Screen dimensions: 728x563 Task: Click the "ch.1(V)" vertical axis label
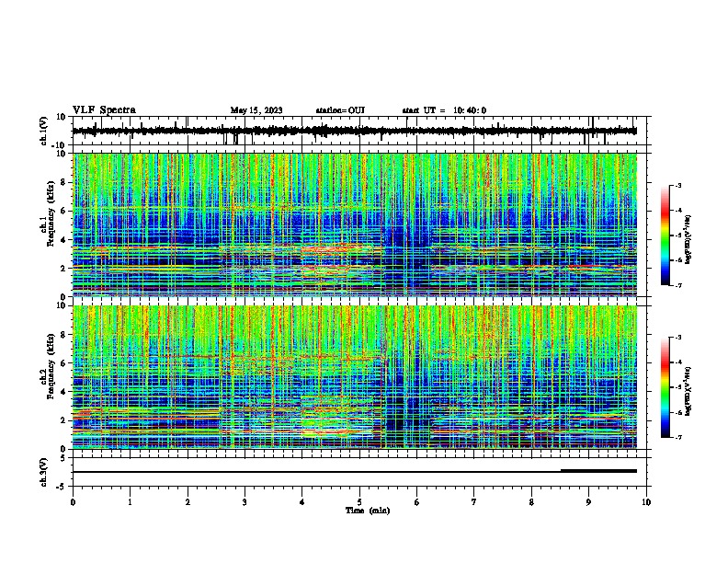(x=44, y=131)
